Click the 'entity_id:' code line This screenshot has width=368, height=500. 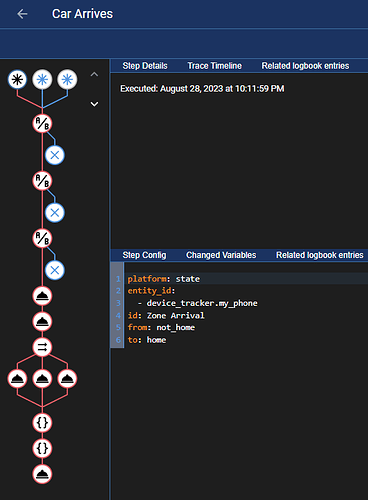151,291
